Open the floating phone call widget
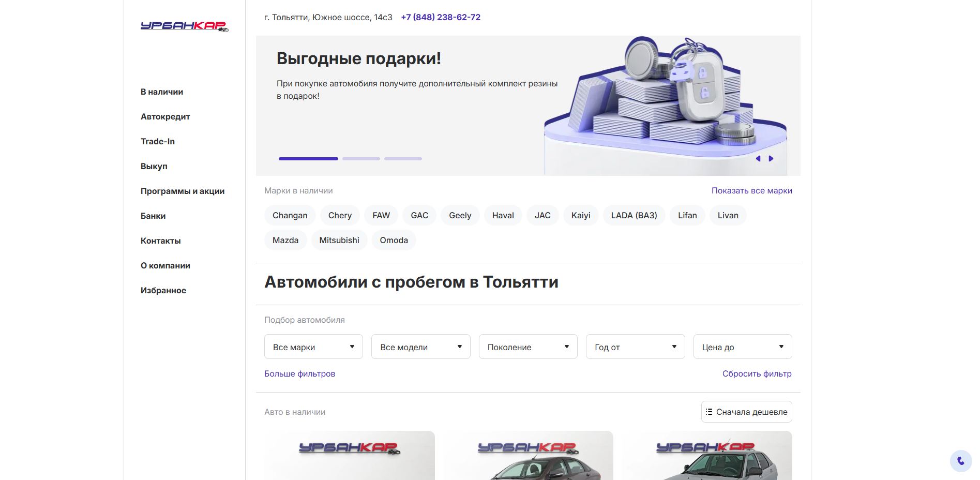This screenshot has width=980, height=480. pyautogui.click(x=960, y=460)
